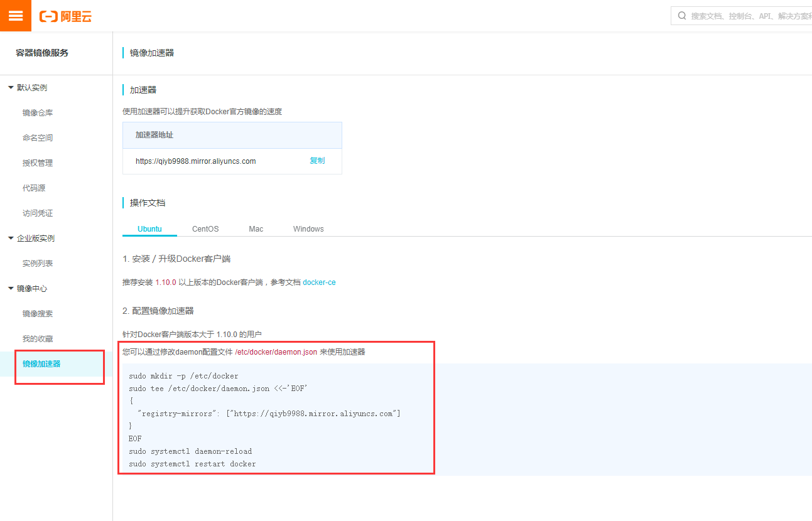Copy the accelerator address using 复制
The image size is (812, 521).
tap(317, 161)
